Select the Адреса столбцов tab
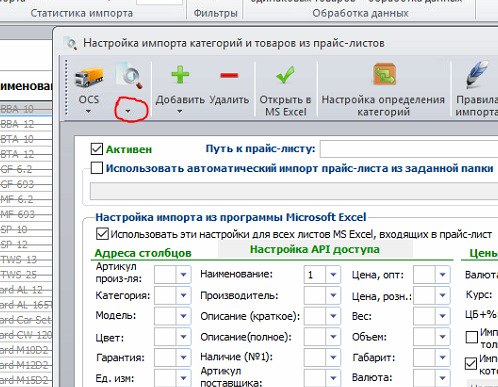This screenshot has width=498, height=387. click(143, 253)
